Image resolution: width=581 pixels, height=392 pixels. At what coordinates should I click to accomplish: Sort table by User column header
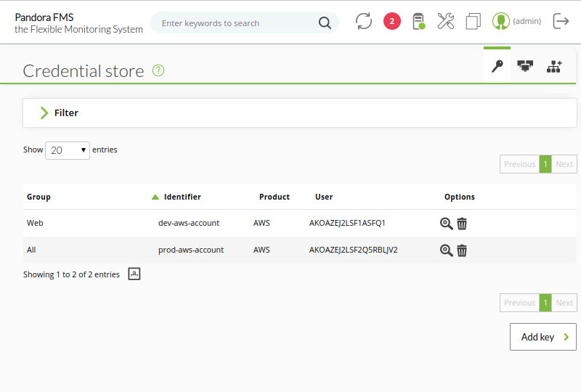coord(324,197)
